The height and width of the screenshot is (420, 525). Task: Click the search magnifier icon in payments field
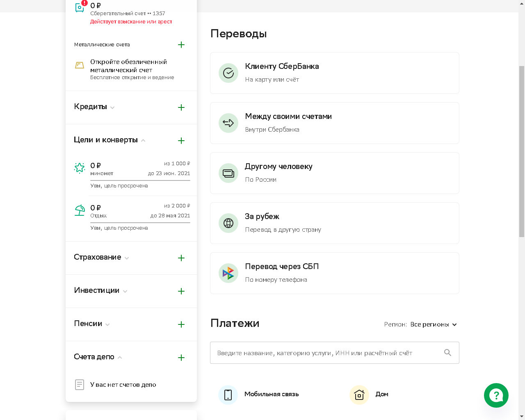(x=447, y=353)
